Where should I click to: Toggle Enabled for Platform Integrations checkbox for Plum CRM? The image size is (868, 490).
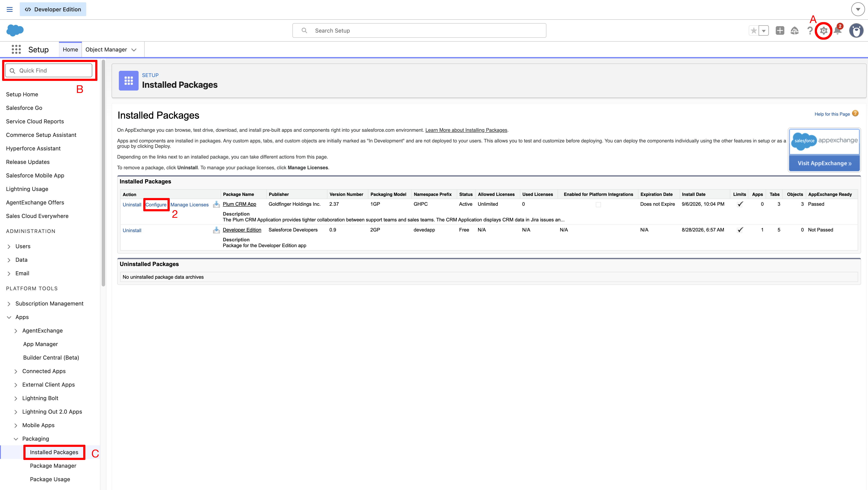598,204
